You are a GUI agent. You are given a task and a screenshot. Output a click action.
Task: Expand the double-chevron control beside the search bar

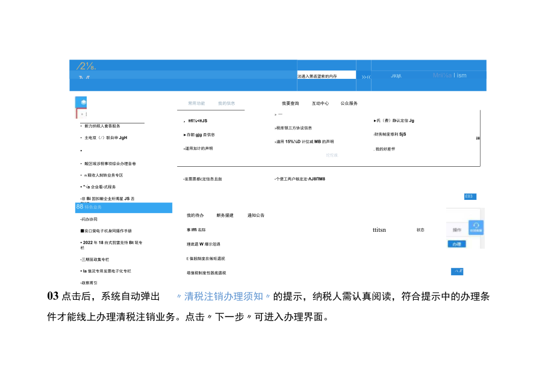(365, 76)
